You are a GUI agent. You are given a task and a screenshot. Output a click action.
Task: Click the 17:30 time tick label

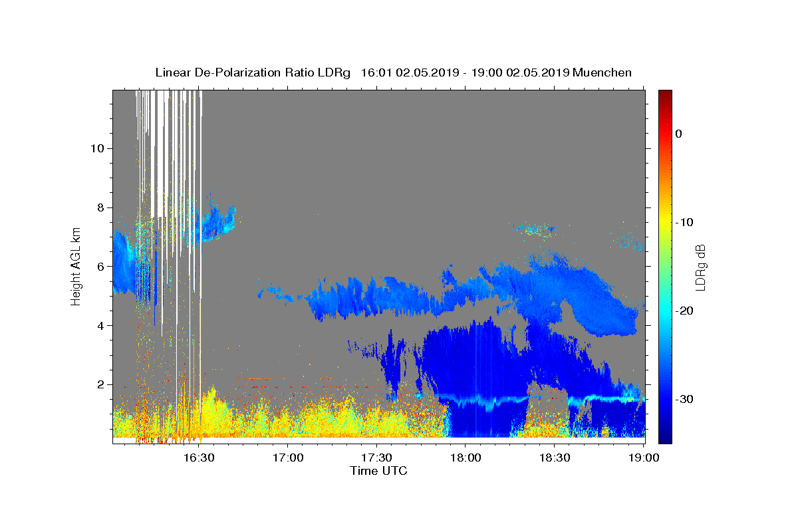click(376, 458)
